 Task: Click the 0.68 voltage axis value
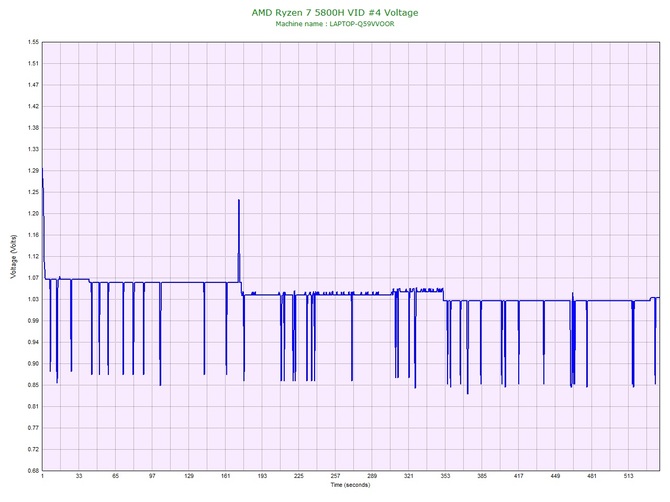pos(33,471)
